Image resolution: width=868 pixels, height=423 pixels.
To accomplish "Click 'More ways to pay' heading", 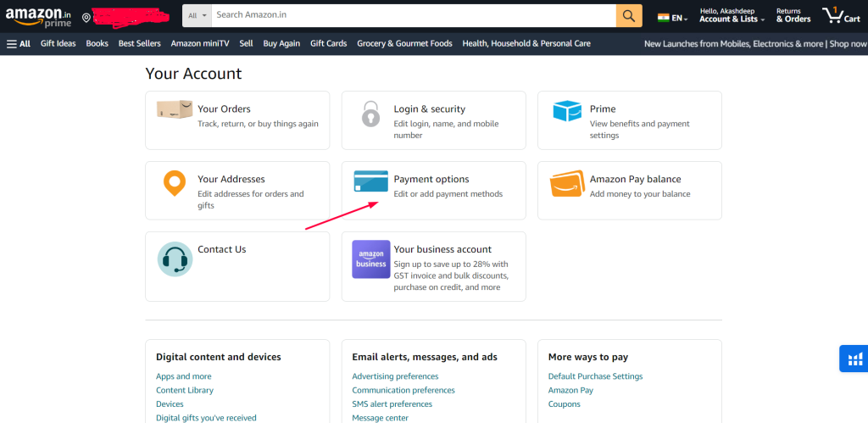I will click(x=588, y=357).
